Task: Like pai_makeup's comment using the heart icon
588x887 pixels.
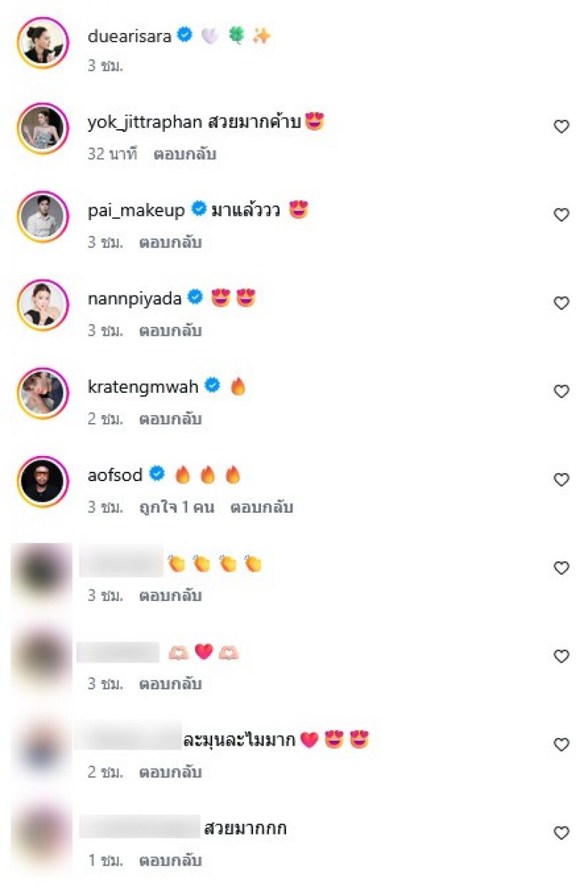Action: point(561,214)
